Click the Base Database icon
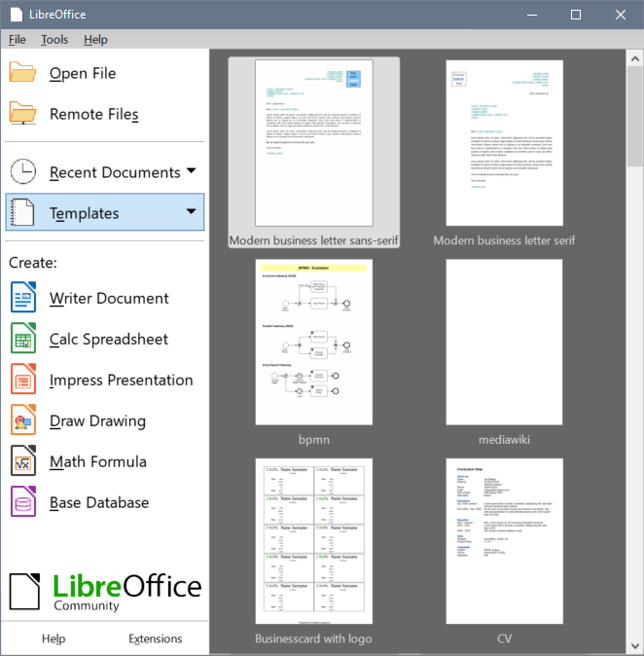This screenshot has width=644, height=656. (x=23, y=502)
